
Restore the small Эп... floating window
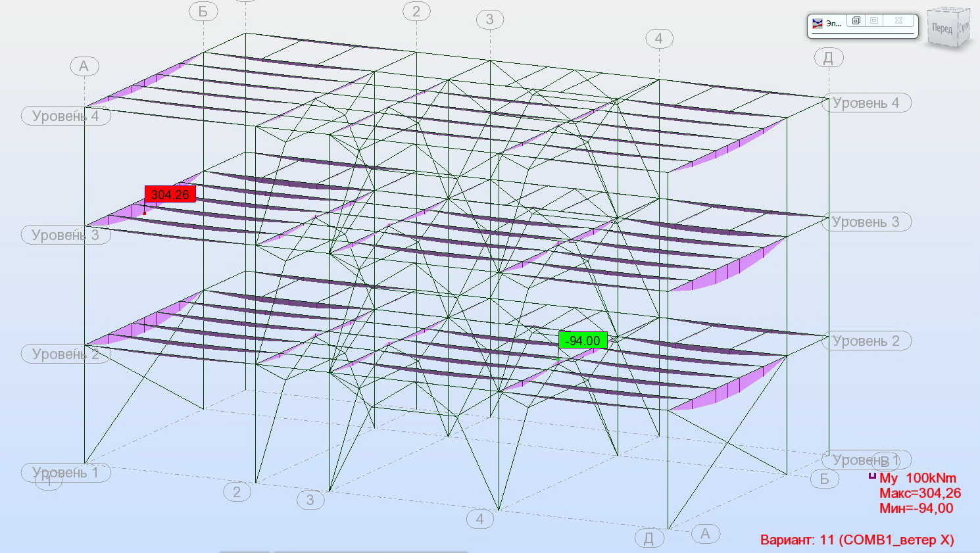pyautogui.click(x=856, y=21)
